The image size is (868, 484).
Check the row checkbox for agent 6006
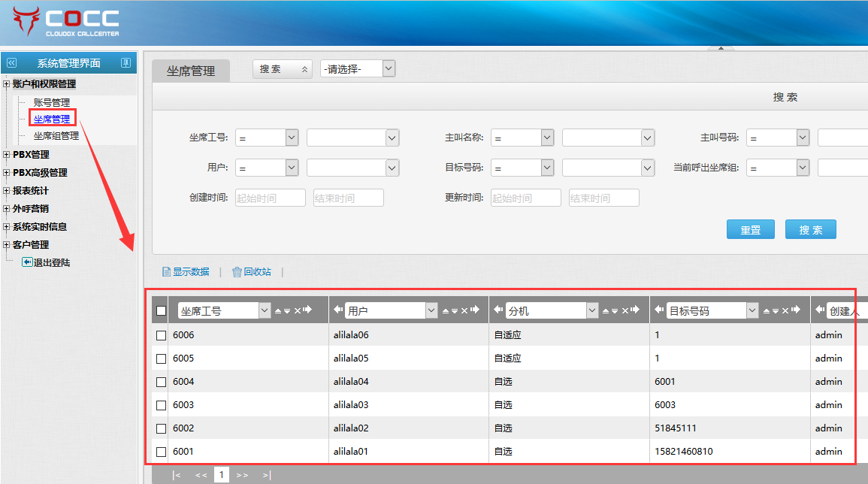161,335
